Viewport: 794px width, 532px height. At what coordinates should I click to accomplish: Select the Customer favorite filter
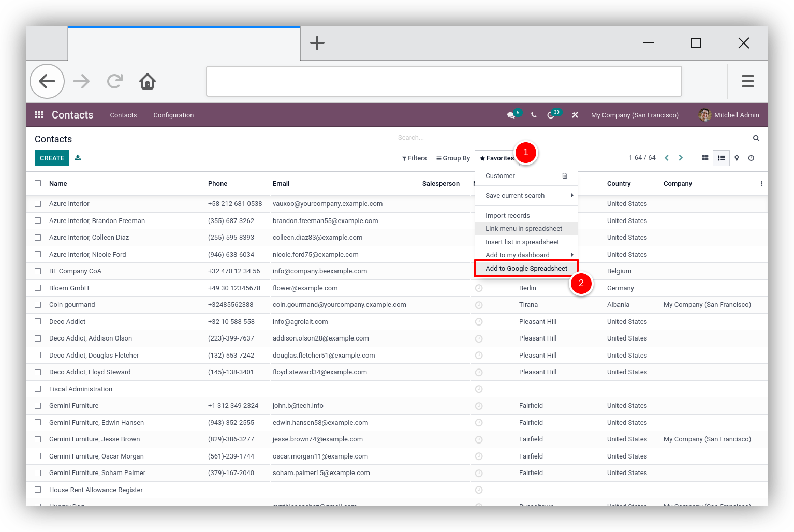pyautogui.click(x=500, y=176)
